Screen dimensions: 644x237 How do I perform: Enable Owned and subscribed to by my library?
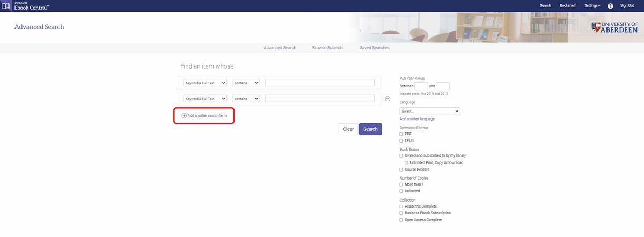[401, 155]
